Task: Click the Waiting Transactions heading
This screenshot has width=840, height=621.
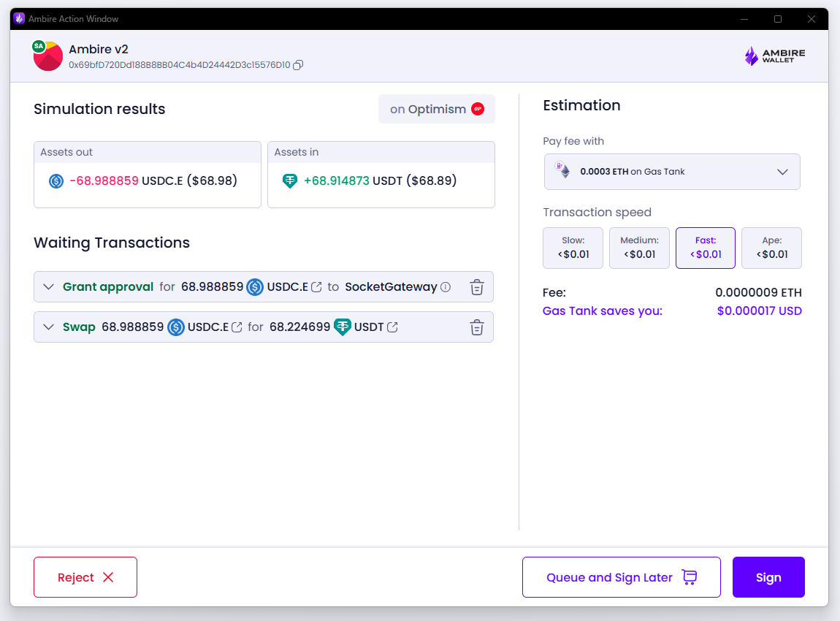Action: coord(112,243)
